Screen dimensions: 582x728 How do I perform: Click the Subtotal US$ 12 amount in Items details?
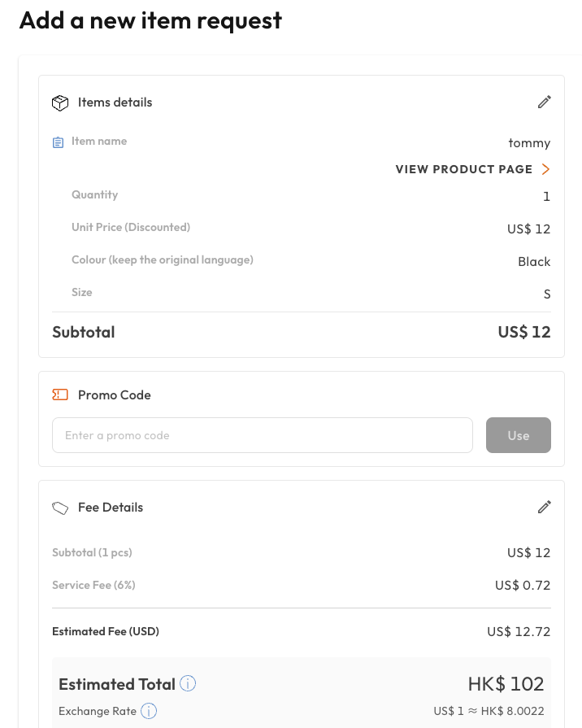[x=524, y=332]
